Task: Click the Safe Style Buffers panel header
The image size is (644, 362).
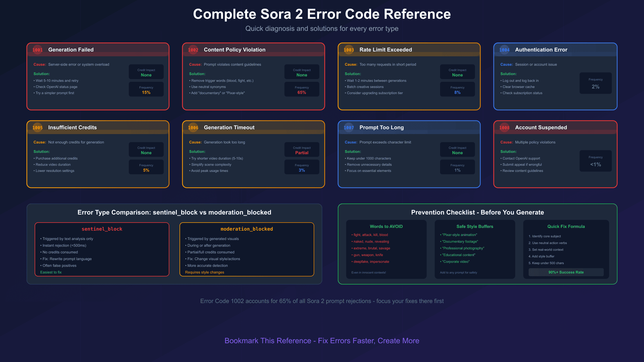Action: 474,227
